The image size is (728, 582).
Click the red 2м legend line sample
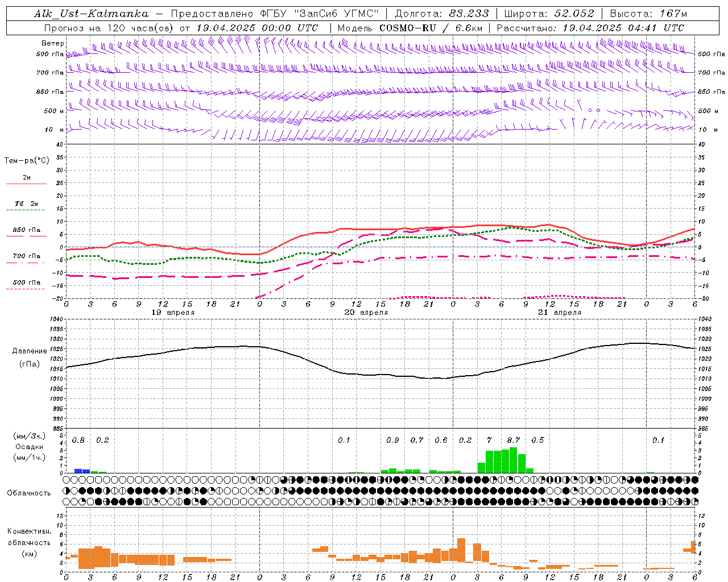[x=26, y=184]
